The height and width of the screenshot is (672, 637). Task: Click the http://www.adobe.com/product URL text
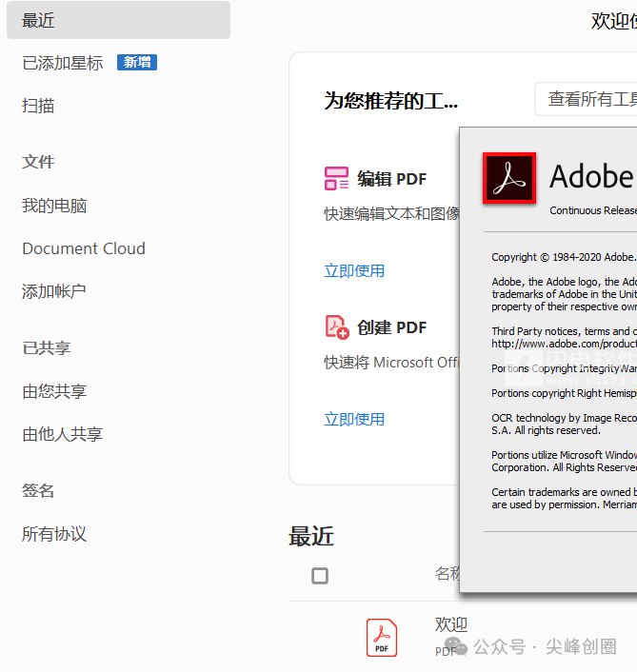coord(564,344)
